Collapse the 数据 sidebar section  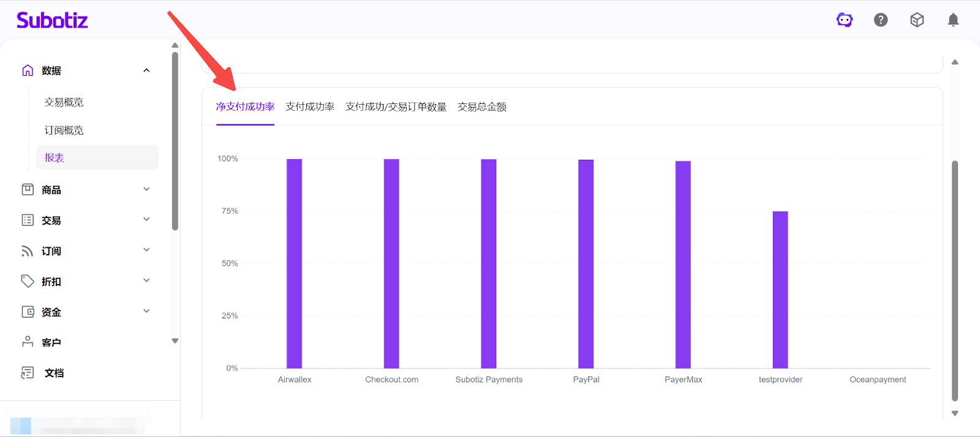tap(146, 70)
